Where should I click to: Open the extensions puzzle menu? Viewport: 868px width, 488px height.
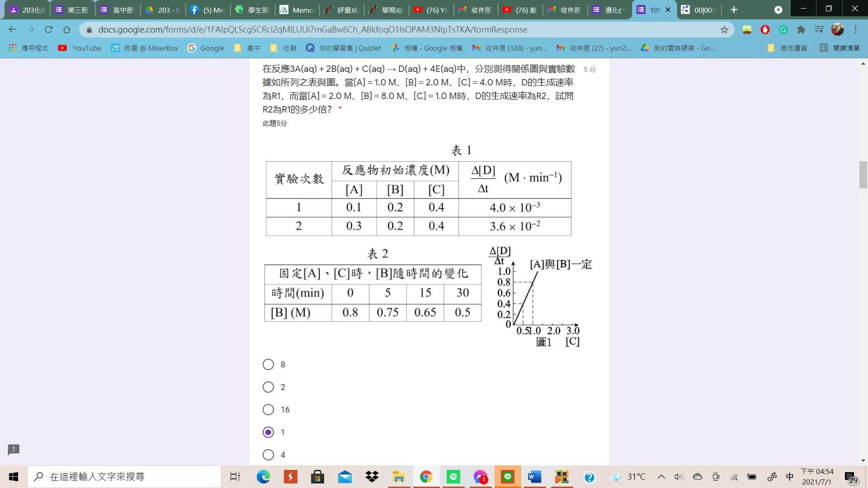point(801,29)
